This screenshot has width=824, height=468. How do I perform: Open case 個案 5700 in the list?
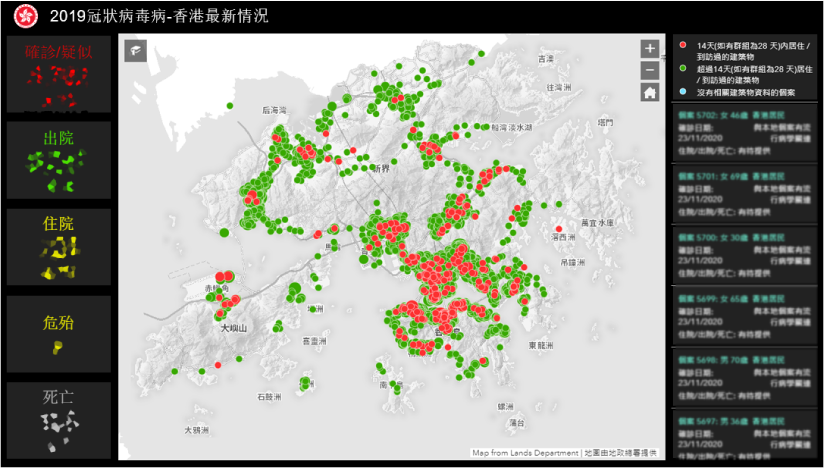744,257
